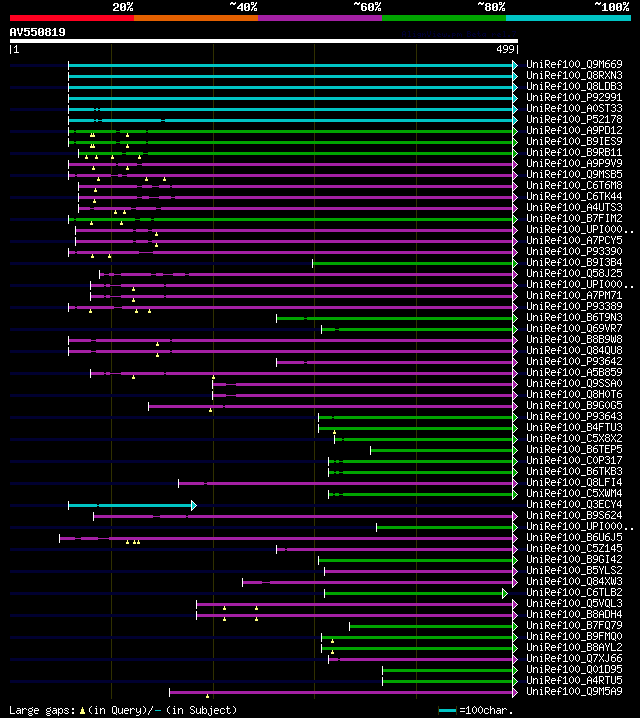Select the UniRef100_Q58J25 label

point(574,273)
